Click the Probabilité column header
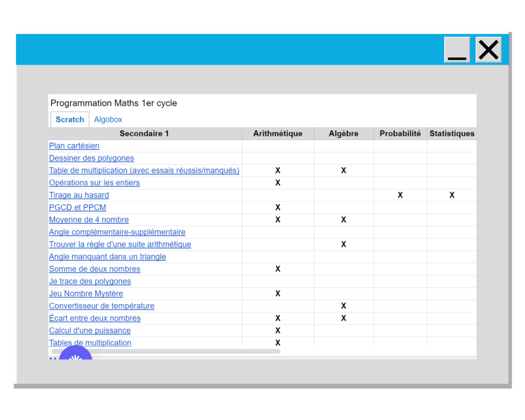The image size is (525, 420). point(400,134)
